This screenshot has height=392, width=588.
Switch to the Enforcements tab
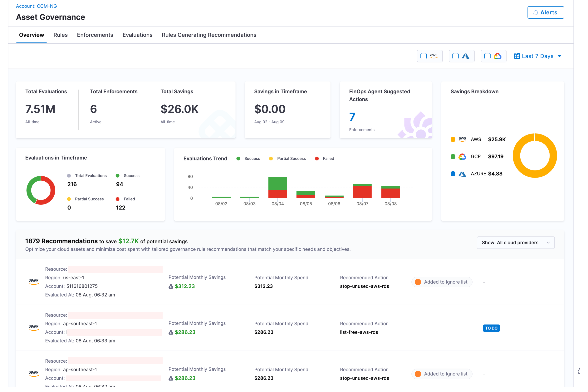(95, 35)
